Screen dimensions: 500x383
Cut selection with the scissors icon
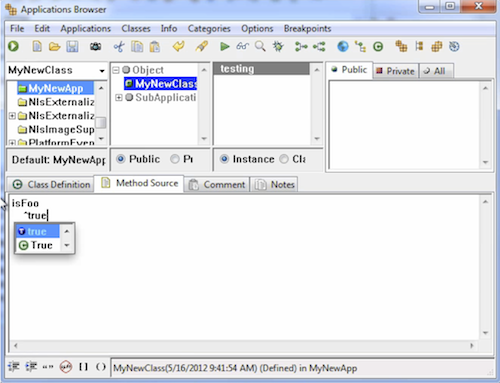coord(119,47)
